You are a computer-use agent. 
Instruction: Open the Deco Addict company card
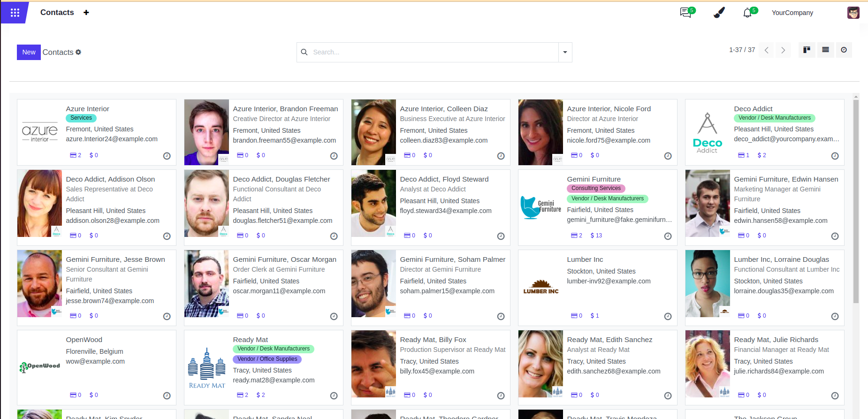(x=765, y=132)
